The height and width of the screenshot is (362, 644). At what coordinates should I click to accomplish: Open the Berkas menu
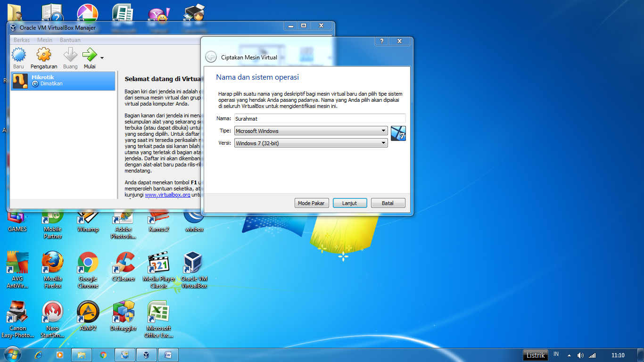(x=22, y=40)
